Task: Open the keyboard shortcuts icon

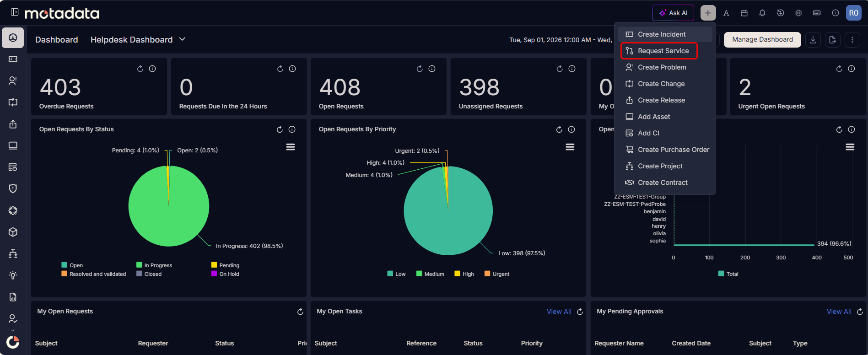Action: pyautogui.click(x=817, y=13)
